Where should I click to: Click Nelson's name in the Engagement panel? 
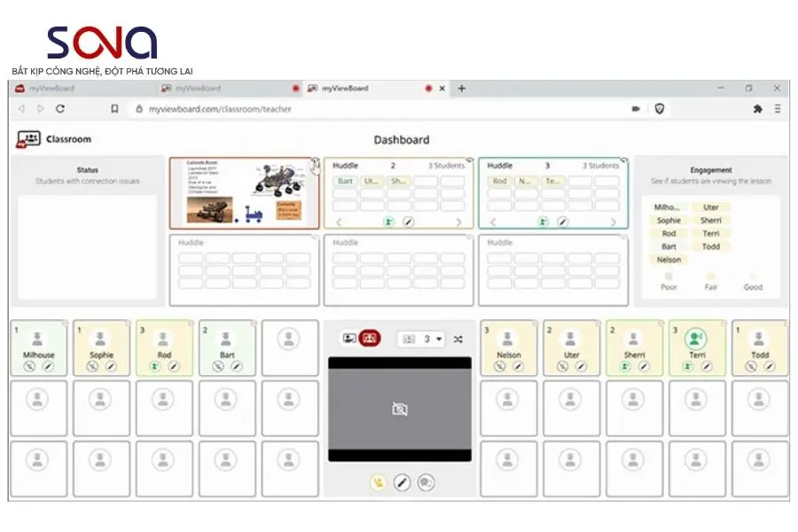point(669,259)
